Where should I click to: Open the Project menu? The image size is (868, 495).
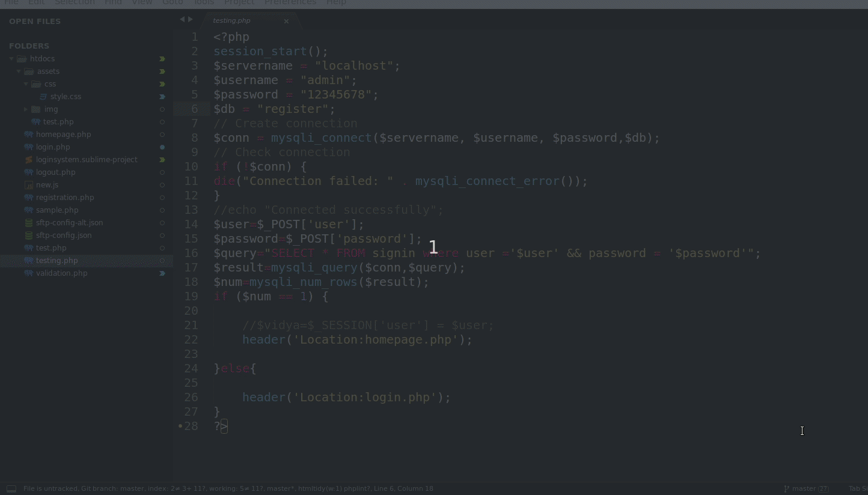239,2
